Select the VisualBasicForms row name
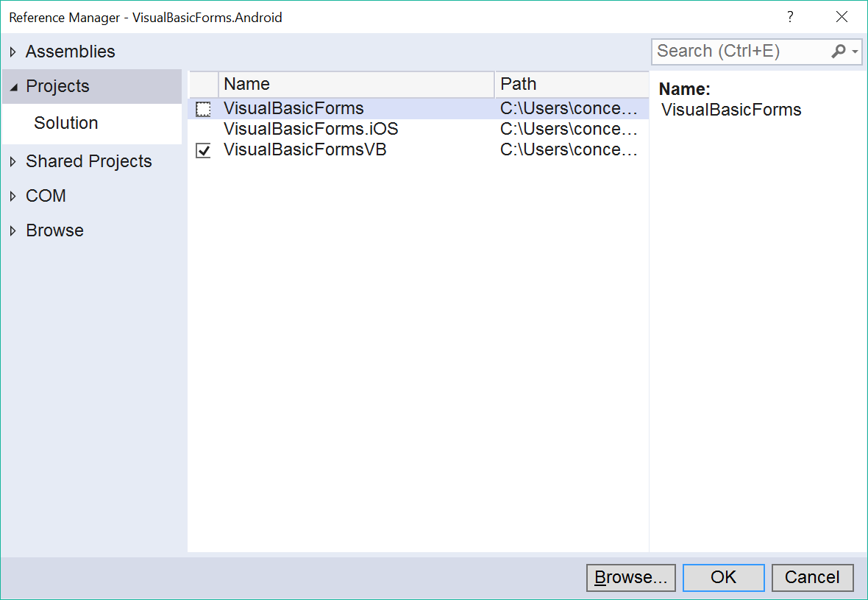 tap(294, 108)
